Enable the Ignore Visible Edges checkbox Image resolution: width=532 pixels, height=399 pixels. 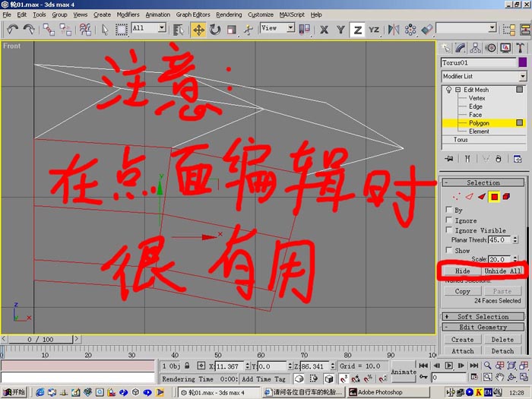click(449, 230)
